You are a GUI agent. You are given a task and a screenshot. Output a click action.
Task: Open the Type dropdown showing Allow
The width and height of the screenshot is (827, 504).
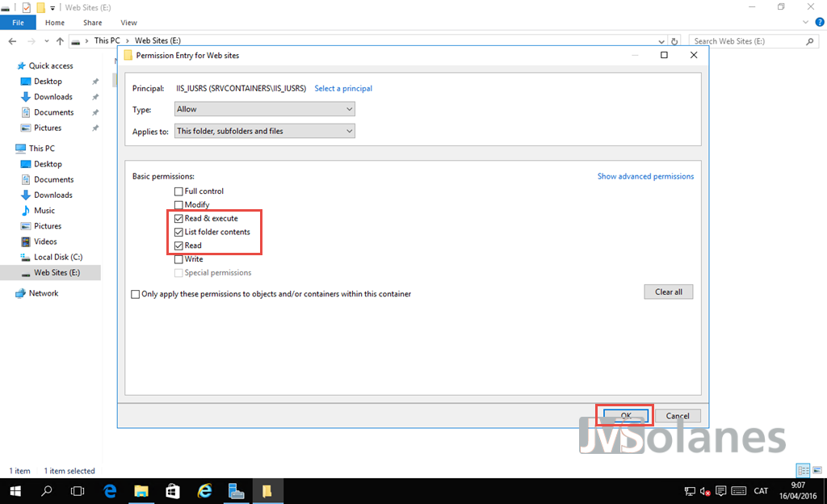(x=265, y=109)
